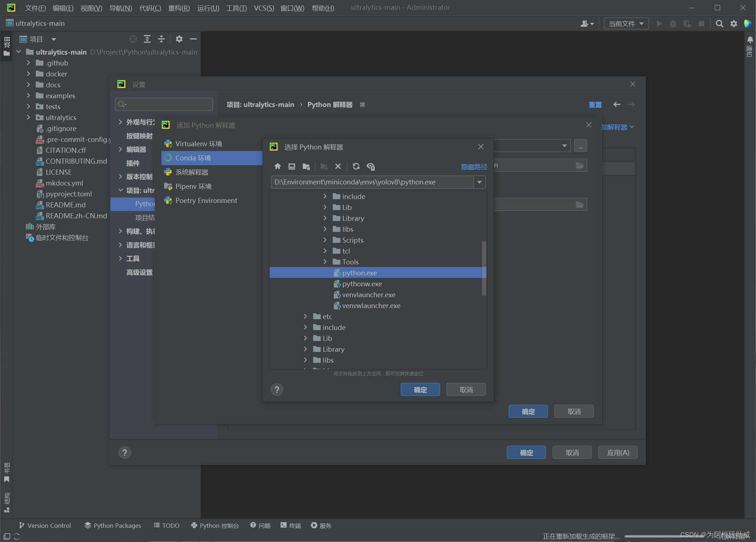756x542 pixels.
Task: Click the file tree vertical scrollbar
Action: pos(484,268)
